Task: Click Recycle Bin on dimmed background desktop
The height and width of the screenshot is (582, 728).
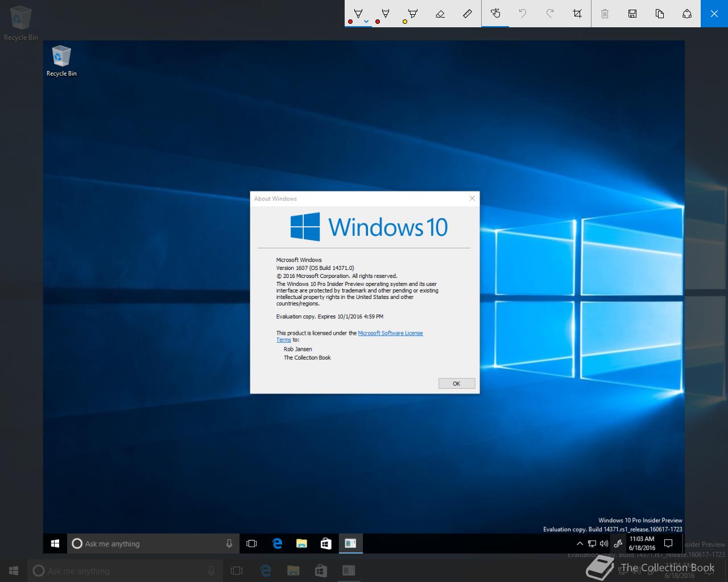Action: (21, 23)
